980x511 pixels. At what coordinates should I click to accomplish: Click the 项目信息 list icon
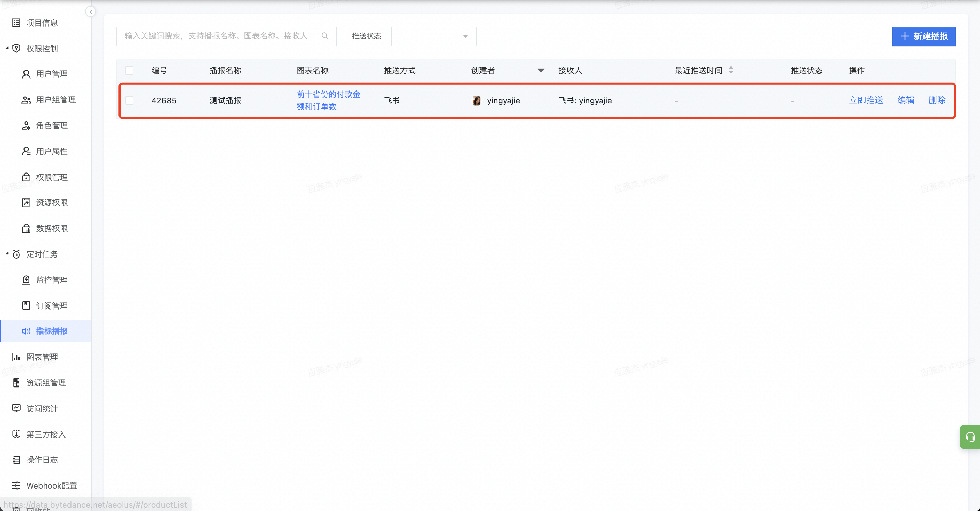[16, 23]
